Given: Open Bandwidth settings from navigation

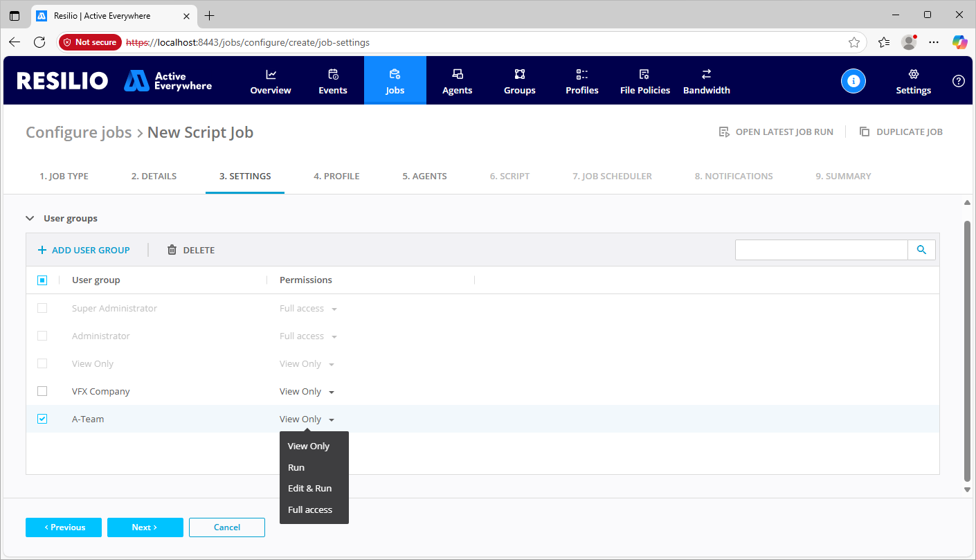Looking at the screenshot, I should [706, 81].
